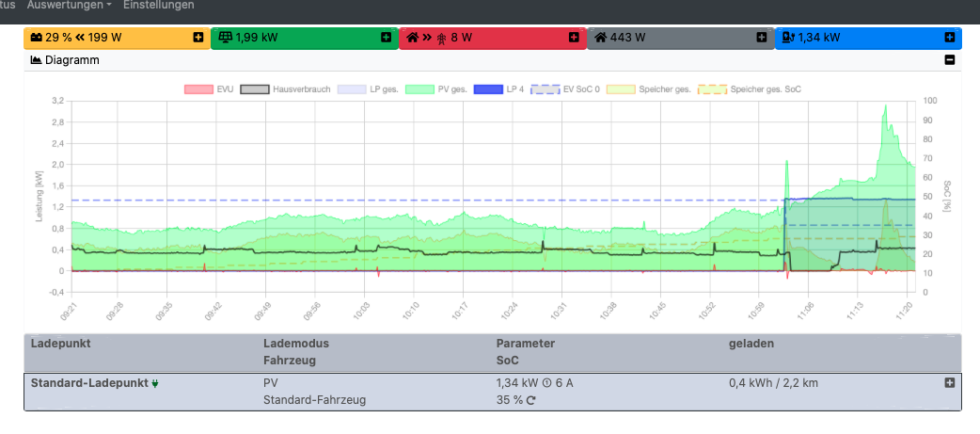Expand the grid power card (8 W)

tap(574, 38)
